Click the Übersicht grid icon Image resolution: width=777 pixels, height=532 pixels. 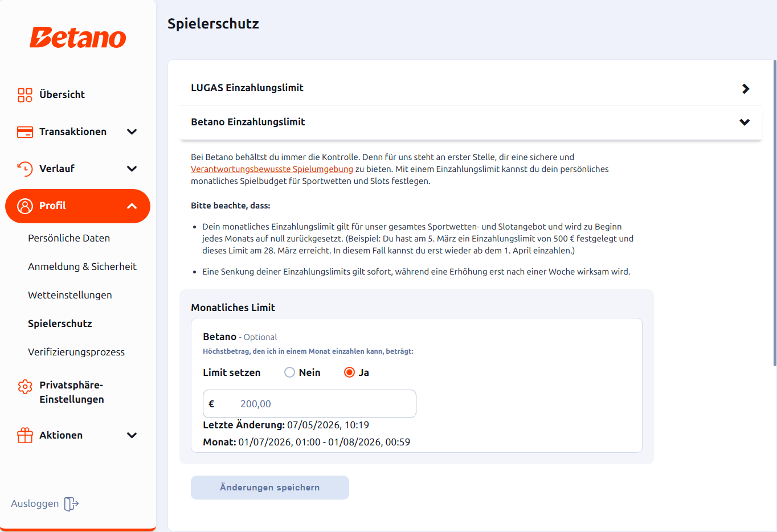pyautogui.click(x=25, y=95)
